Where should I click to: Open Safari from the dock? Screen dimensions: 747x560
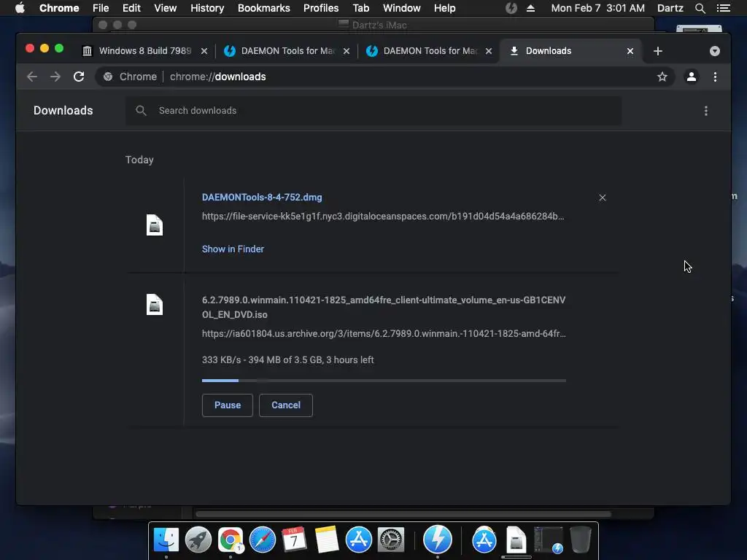pos(263,540)
